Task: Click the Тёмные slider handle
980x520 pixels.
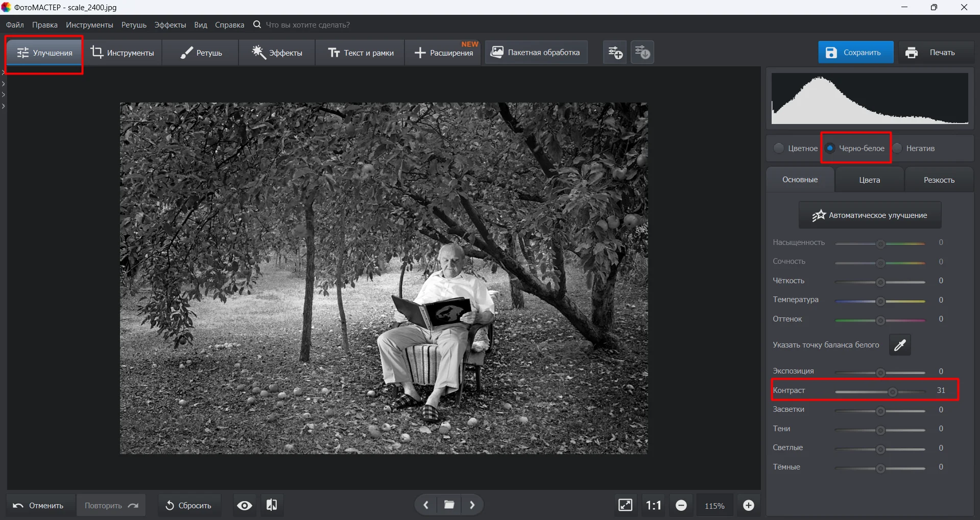Action: coord(880,468)
